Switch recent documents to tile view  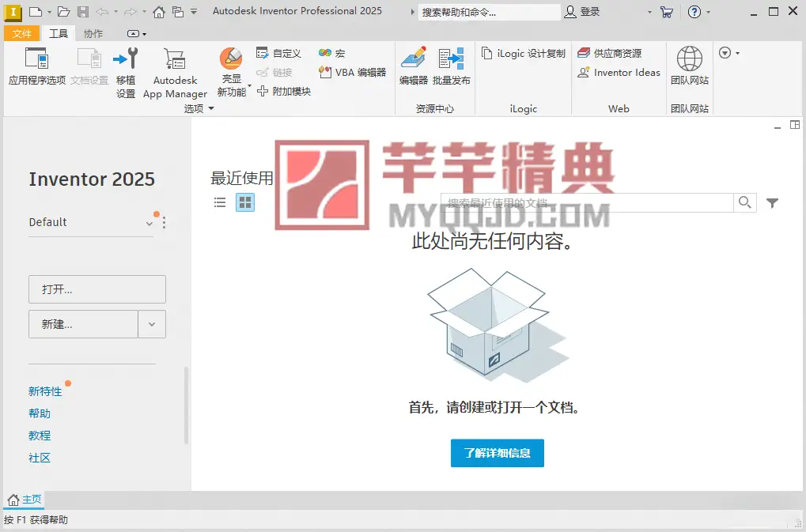click(x=245, y=202)
